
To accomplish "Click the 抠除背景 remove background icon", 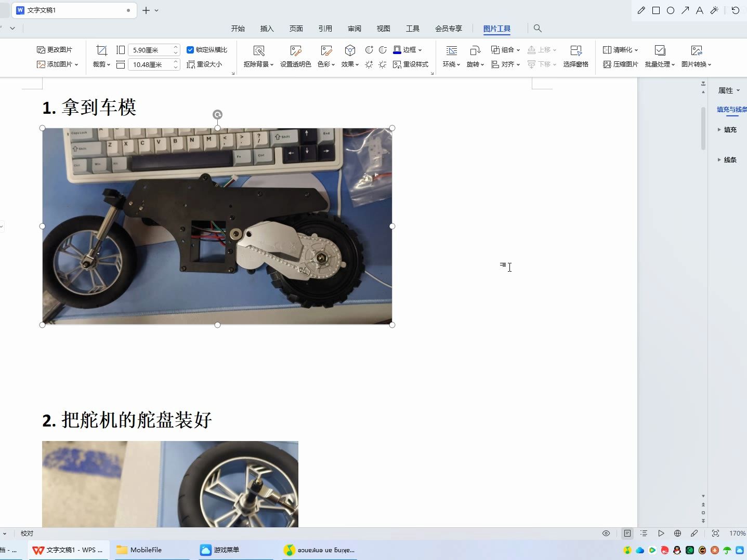I will [258, 50].
